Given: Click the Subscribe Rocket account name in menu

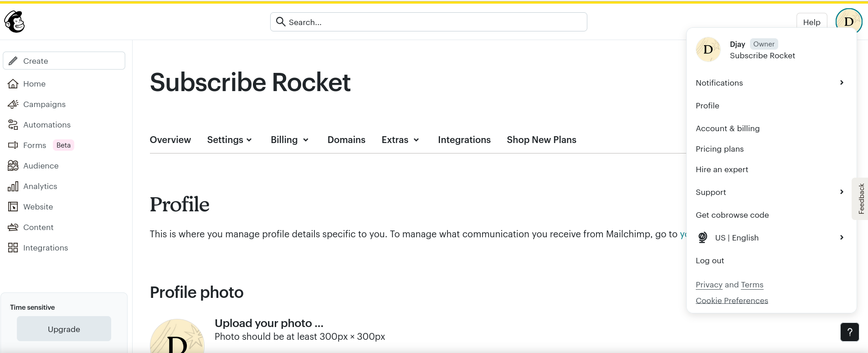Looking at the screenshot, I should tap(762, 56).
